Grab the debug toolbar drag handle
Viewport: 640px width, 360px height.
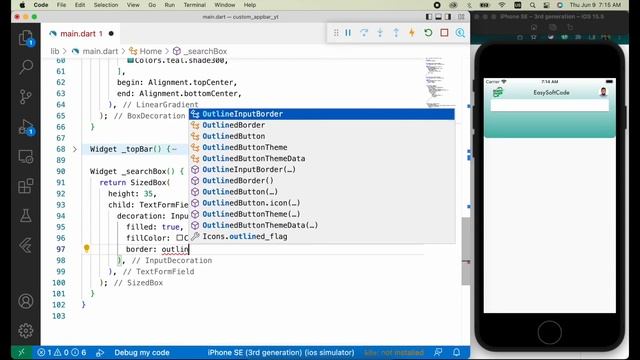tap(336, 33)
